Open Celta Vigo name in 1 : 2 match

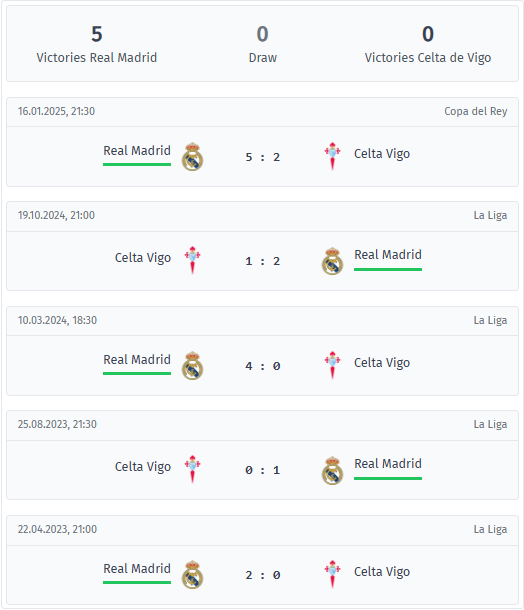(143, 258)
